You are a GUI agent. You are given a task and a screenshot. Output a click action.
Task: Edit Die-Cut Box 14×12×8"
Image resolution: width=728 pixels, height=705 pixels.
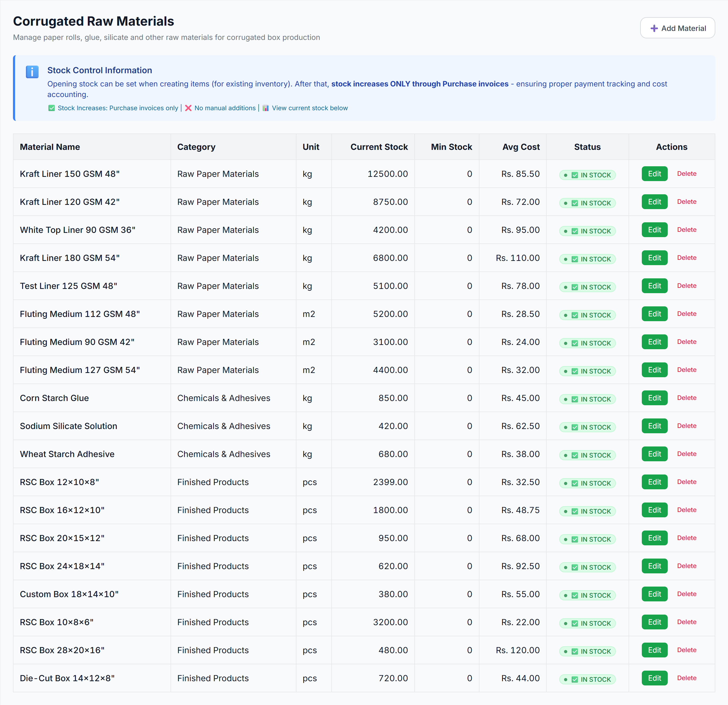click(654, 678)
